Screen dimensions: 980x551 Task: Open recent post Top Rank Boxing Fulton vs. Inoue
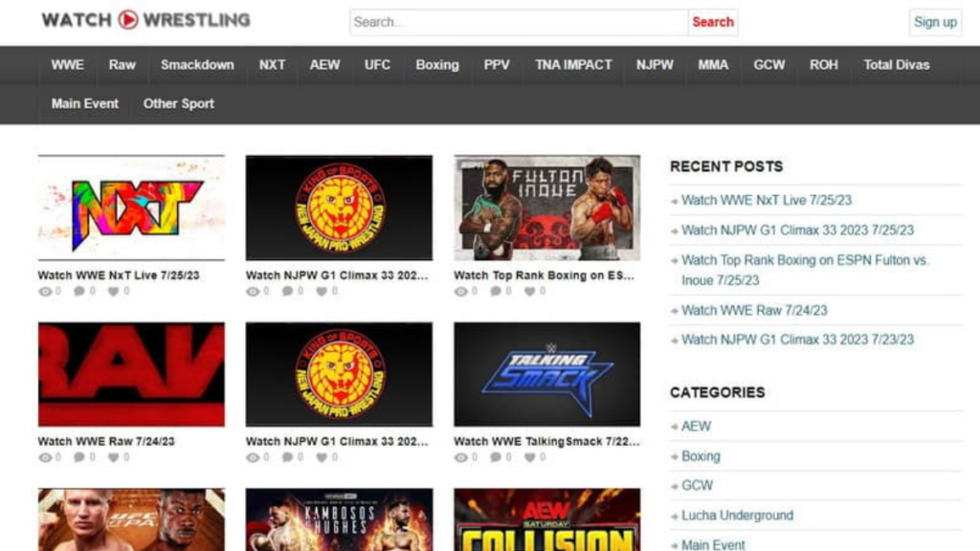tap(805, 270)
